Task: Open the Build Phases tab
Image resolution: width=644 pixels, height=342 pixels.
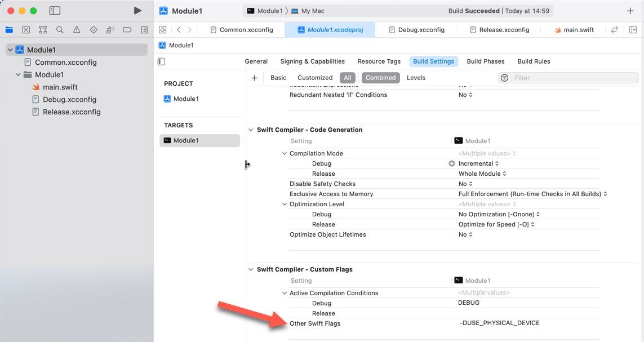Action: pyautogui.click(x=486, y=61)
